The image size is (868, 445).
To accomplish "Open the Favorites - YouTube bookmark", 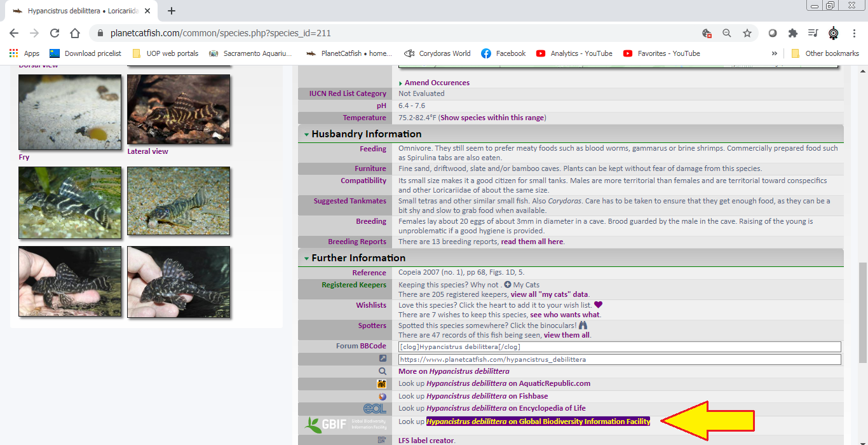I will pyautogui.click(x=661, y=53).
